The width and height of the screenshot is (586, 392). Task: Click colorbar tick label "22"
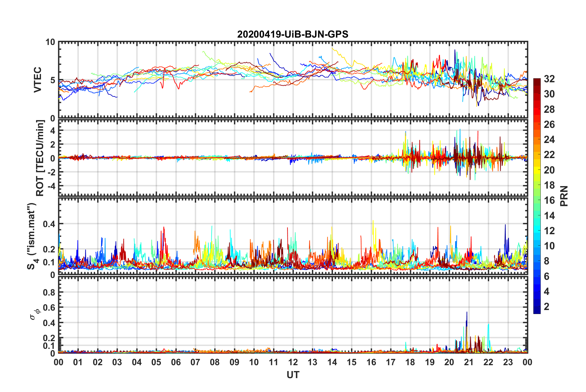click(x=549, y=155)
